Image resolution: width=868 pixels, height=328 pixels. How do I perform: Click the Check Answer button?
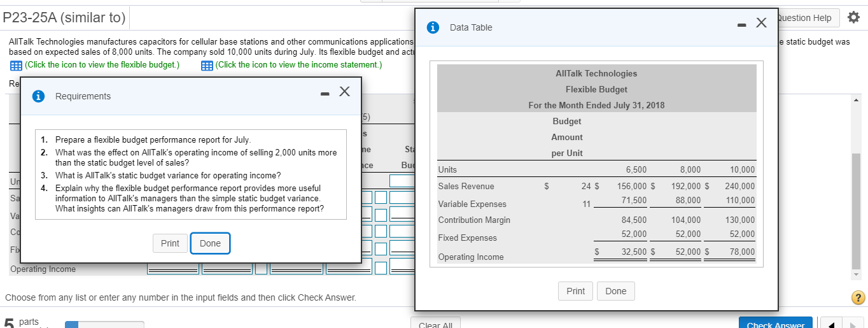776,323
